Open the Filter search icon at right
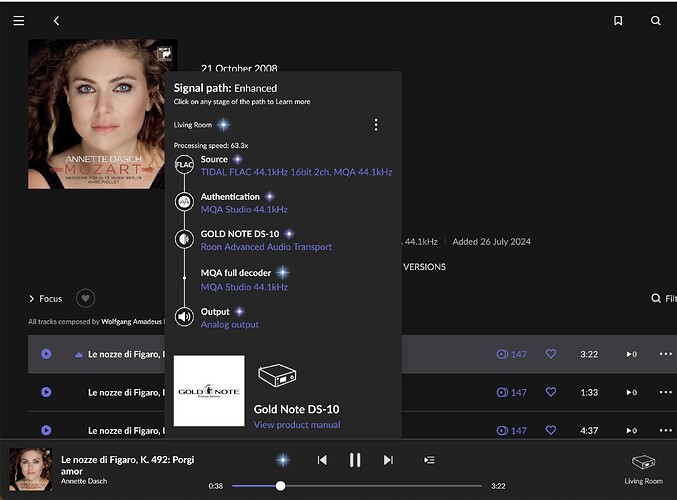 656,298
